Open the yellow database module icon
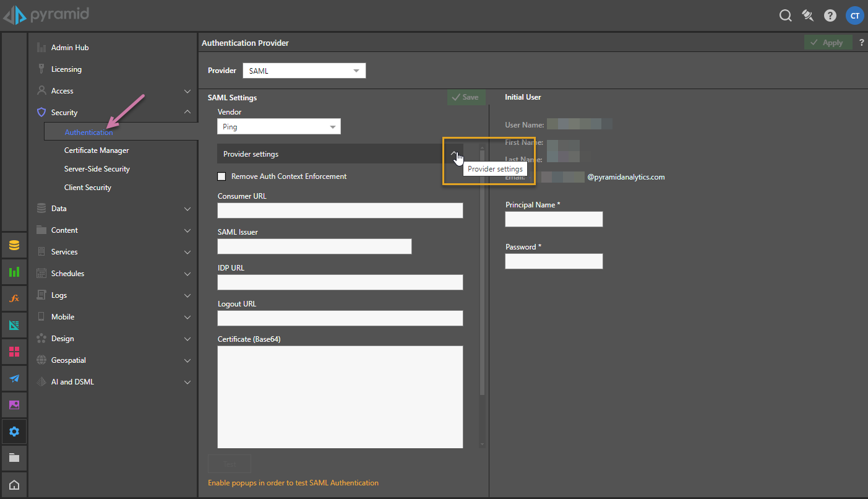868x499 pixels. click(x=14, y=246)
